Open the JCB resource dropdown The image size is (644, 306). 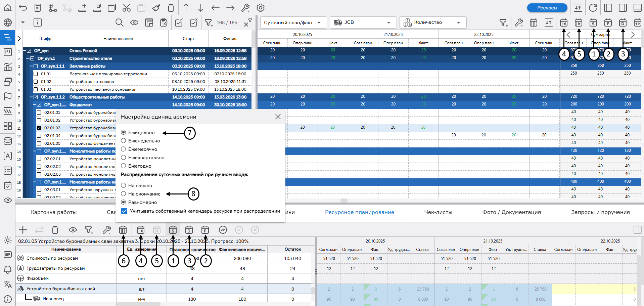363,23
